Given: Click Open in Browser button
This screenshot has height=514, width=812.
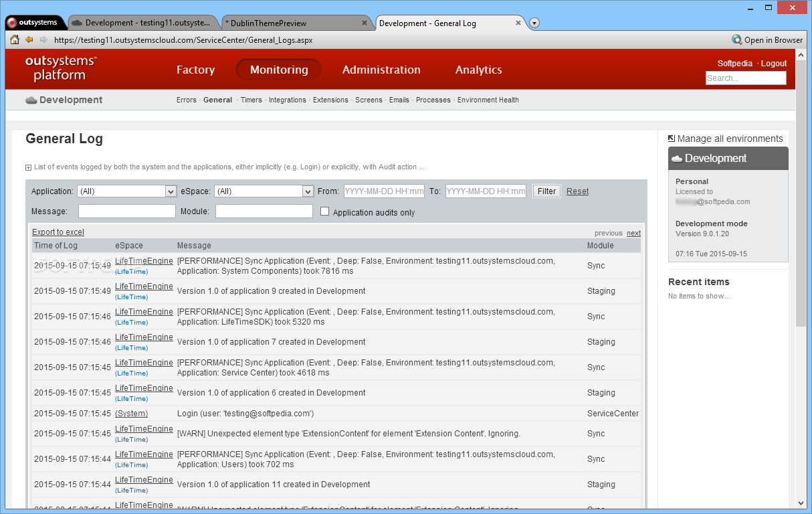Looking at the screenshot, I should (767, 39).
